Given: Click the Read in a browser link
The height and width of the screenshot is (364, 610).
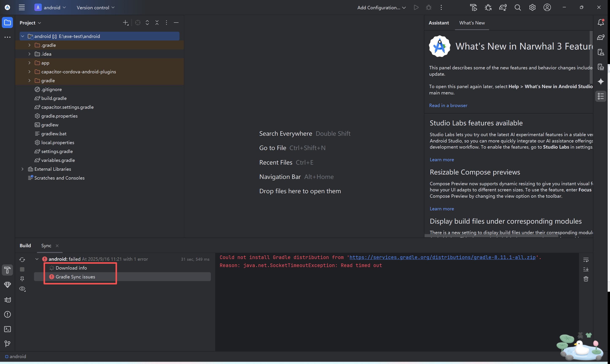Looking at the screenshot, I should [448, 105].
